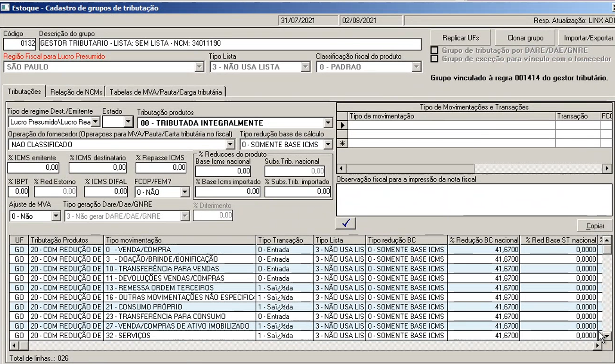Open the Estado dropdown

pyautogui.click(x=128, y=122)
